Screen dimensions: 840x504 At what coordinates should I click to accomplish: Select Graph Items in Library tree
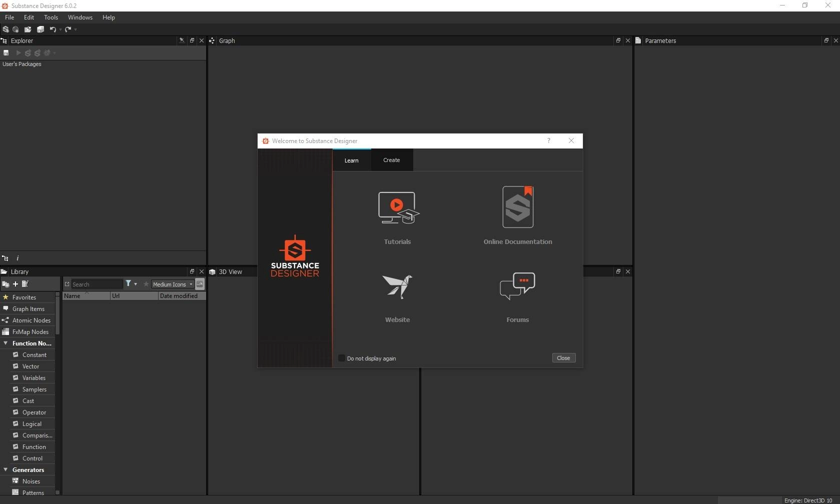pyautogui.click(x=28, y=309)
